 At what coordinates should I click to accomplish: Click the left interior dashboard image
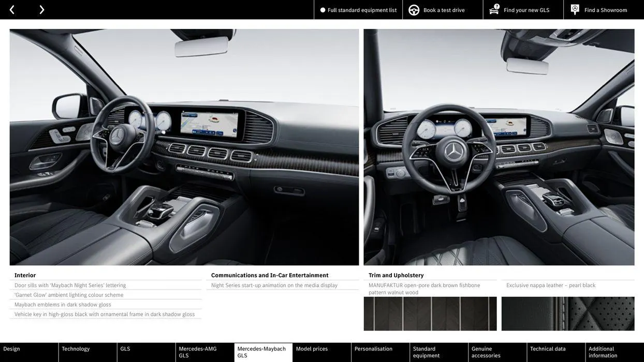pyautogui.click(x=184, y=147)
